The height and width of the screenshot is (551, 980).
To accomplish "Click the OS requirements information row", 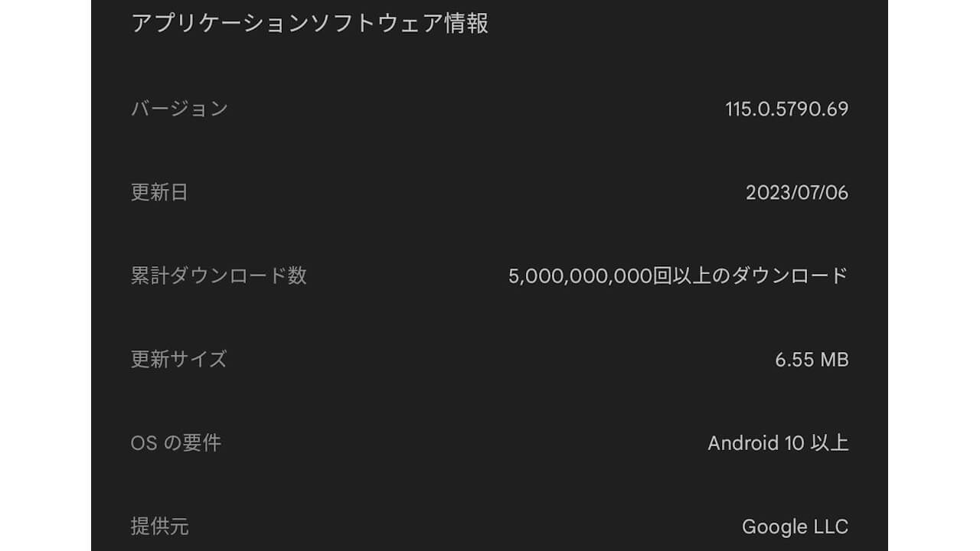I will pos(490,443).
